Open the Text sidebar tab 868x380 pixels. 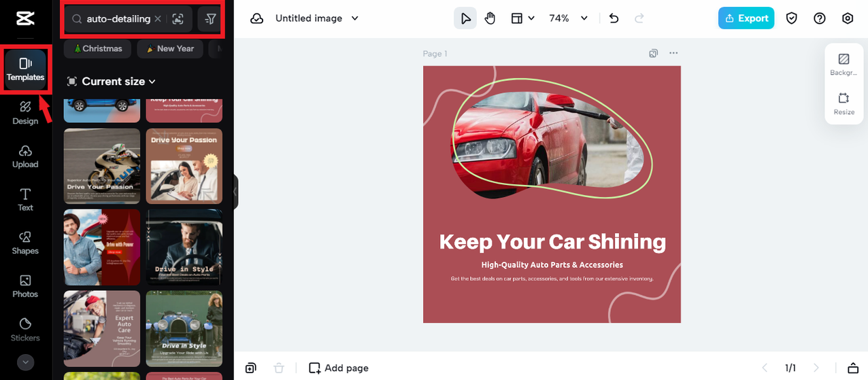point(25,200)
